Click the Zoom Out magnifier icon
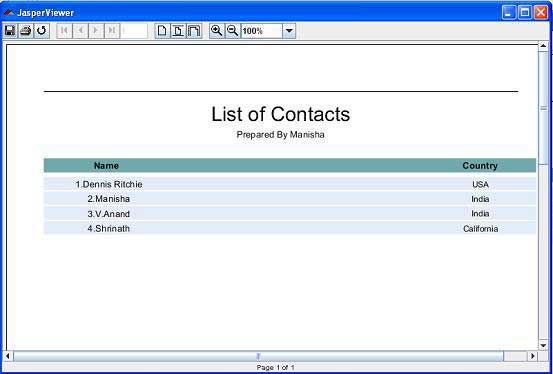 coord(232,31)
